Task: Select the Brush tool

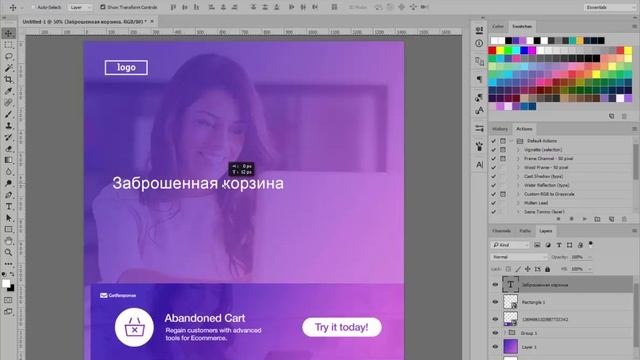Action: [8, 114]
